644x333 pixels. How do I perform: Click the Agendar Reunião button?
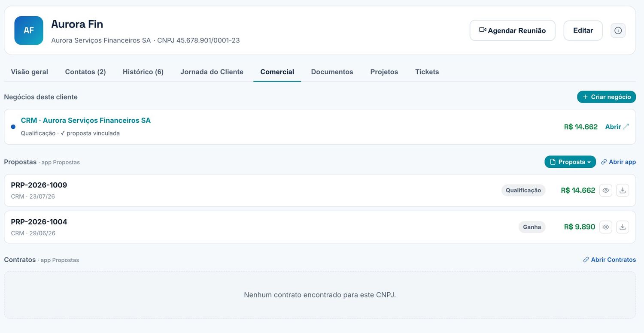513,30
